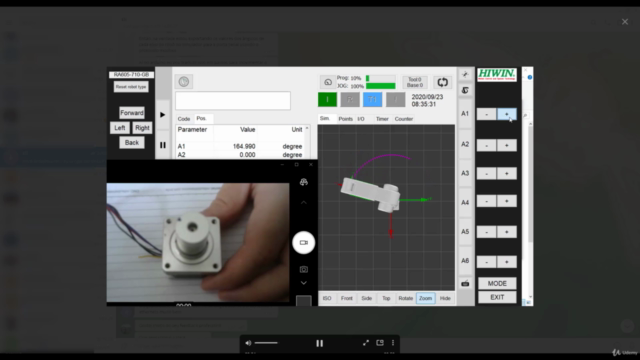Click the camera video record button
The width and height of the screenshot is (640, 360).
[x=304, y=242]
